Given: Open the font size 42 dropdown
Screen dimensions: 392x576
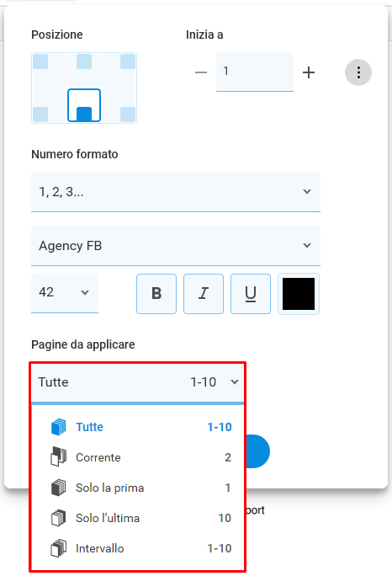Looking at the screenshot, I should tap(65, 293).
